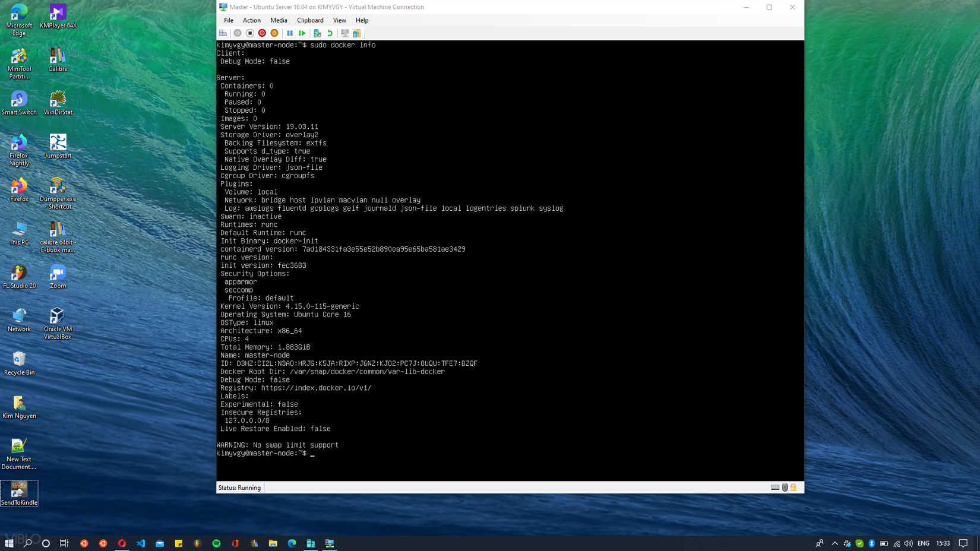Viewport: 980px width, 551px height.
Task: Open Visual Studio Code from the taskbar
Action: [x=141, y=543]
